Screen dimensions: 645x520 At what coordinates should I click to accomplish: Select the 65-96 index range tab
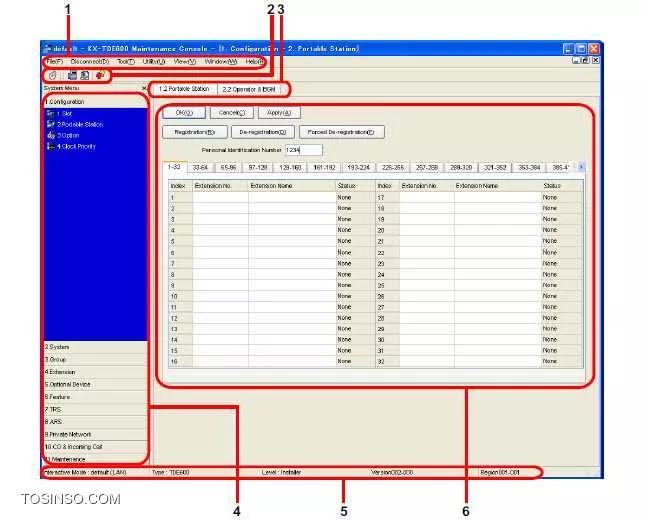(x=228, y=167)
